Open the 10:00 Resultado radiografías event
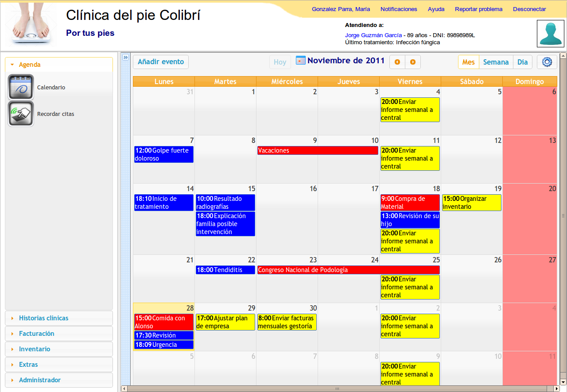Image resolution: width=567 pixels, height=392 pixels. [225, 203]
